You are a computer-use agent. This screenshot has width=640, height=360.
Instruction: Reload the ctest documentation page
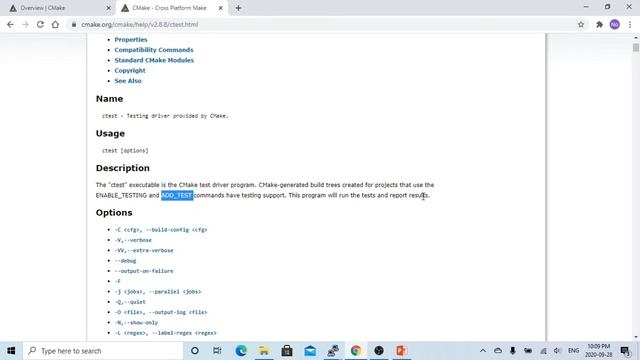click(x=40, y=24)
